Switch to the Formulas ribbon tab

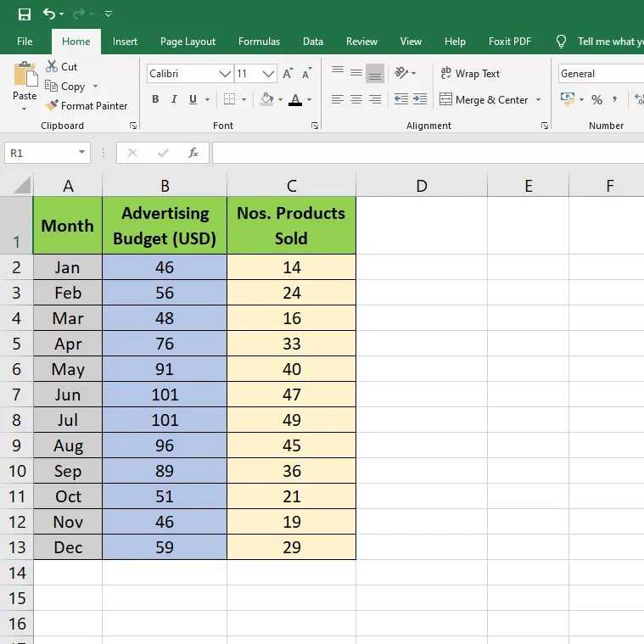tap(259, 42)
